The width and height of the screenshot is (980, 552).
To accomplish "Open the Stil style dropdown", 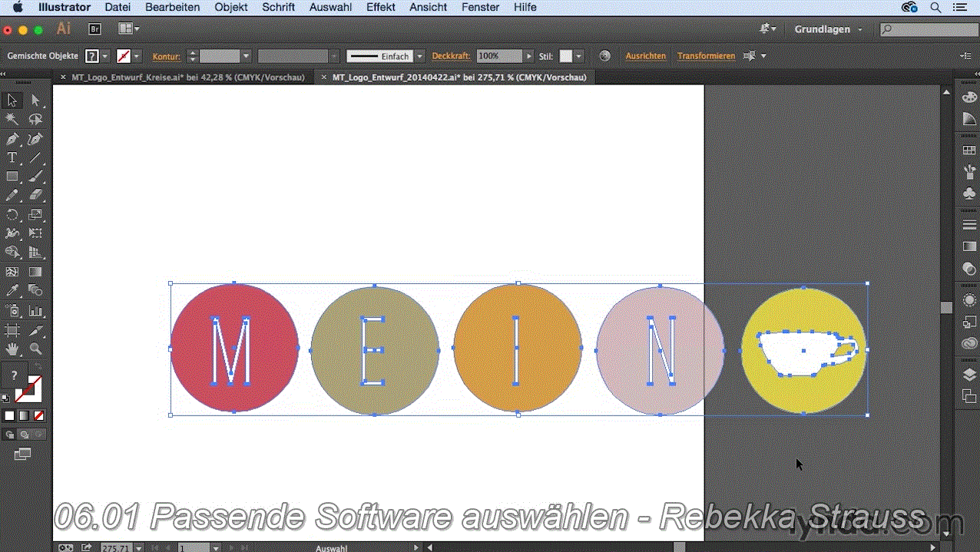I will tap(578, 56).
